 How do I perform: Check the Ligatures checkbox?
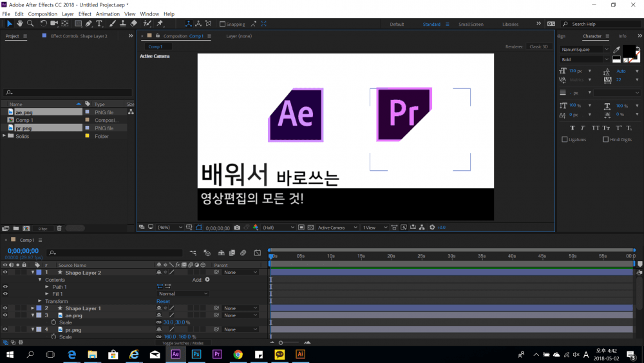coord(564,139)
